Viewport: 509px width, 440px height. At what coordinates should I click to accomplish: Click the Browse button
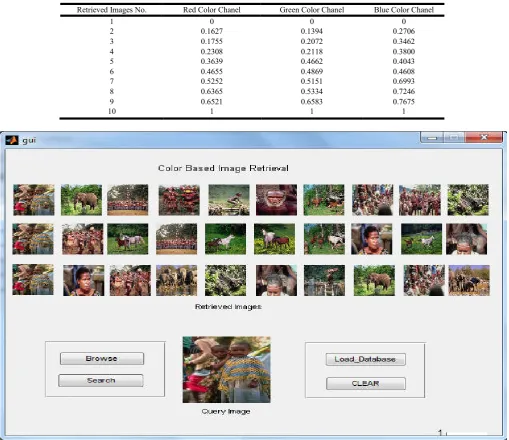pyautogui.click(x=102, y=359)
